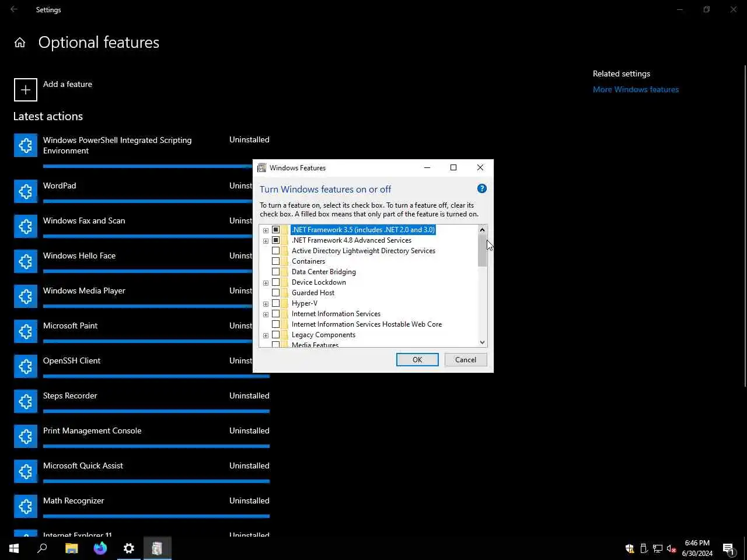Click the Steps Recorder progress bar

click(156, 411)
